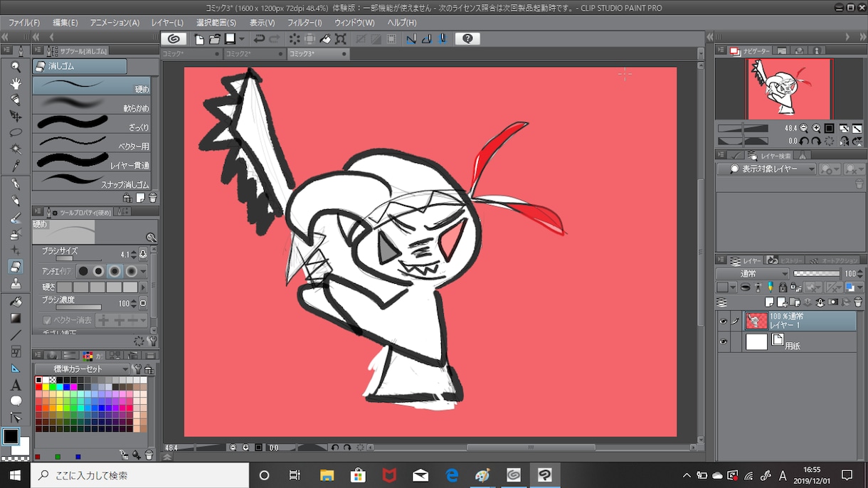Viewport: 868px width, 488px height.
Task: Select the Text tool
Action: tap(16, 386)
